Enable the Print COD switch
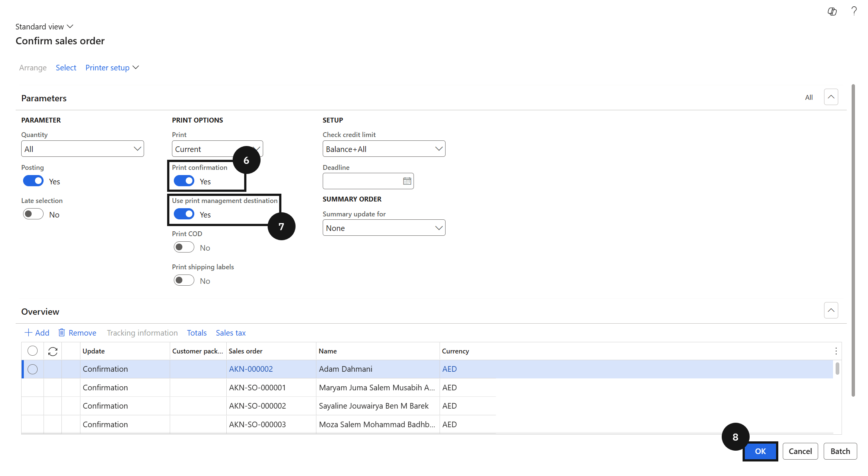Image resolution: width=868 pixels, height=476 pixels. pyautogui.click(x=184, y=247)
